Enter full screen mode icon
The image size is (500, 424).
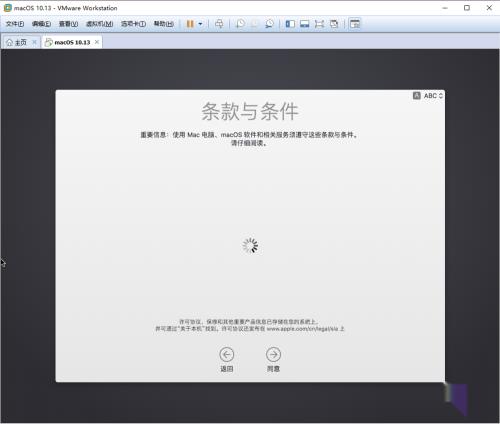(x=319, y=24)
